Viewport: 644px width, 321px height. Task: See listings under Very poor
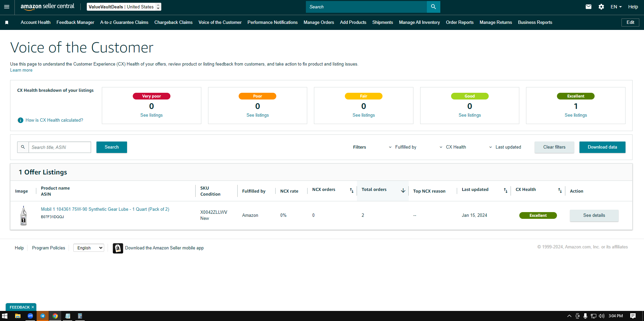pyautogui.click(x=152, y=115)
